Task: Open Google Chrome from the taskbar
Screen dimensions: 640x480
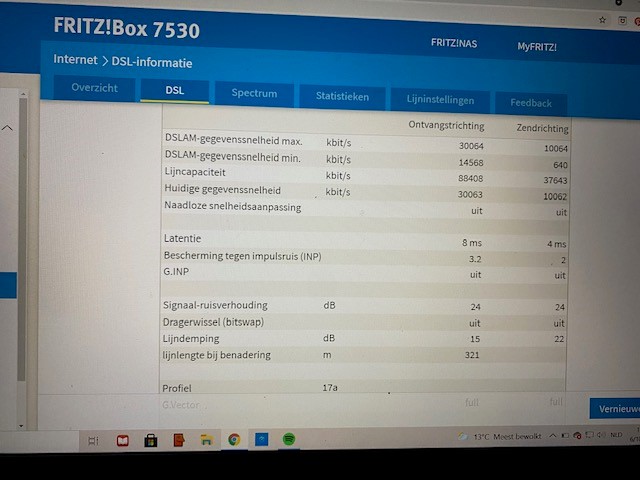Action: tap(234, 440)
